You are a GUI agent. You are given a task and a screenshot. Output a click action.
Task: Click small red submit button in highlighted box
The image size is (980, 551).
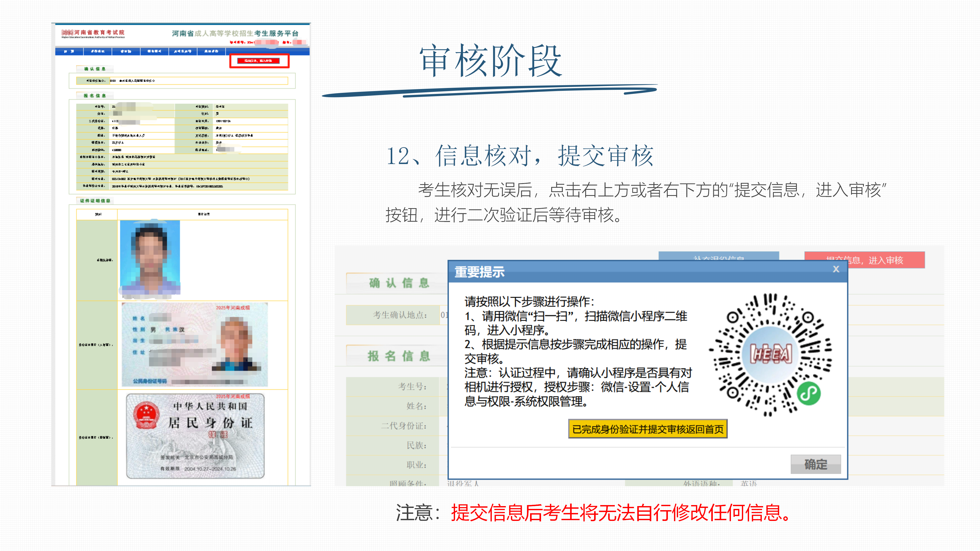point(258,61)
